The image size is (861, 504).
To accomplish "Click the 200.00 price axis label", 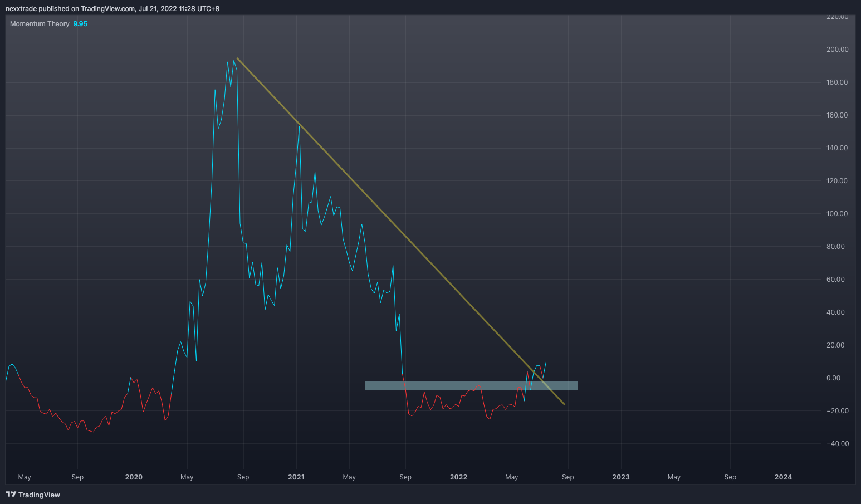I will [837, 50].
